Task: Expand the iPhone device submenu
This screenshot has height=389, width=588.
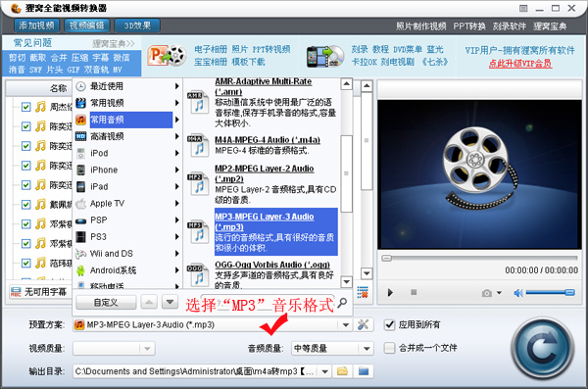Action: tap(176, 170)
